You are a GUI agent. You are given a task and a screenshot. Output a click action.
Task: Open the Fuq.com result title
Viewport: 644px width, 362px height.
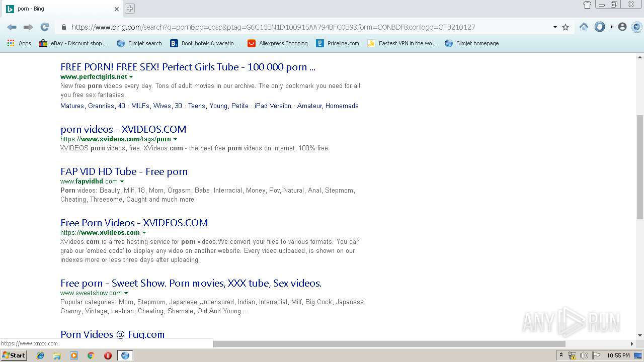click(112, 334)
